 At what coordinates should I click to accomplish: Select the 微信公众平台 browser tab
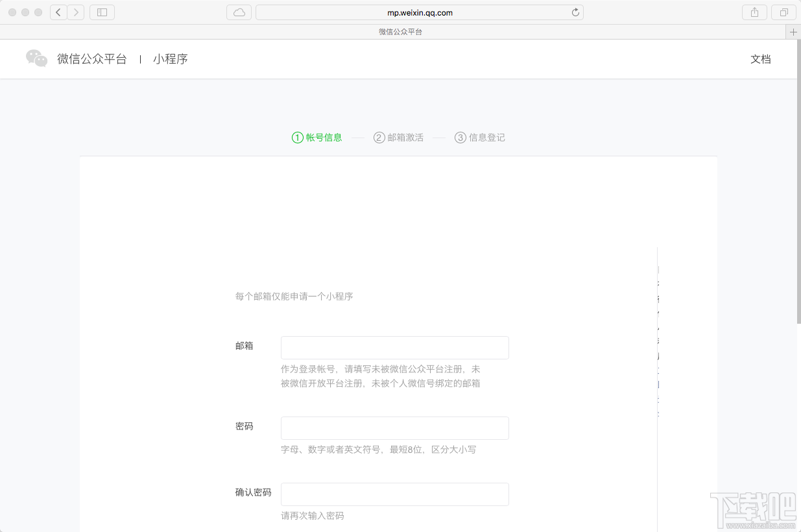[x=400, y=31]
